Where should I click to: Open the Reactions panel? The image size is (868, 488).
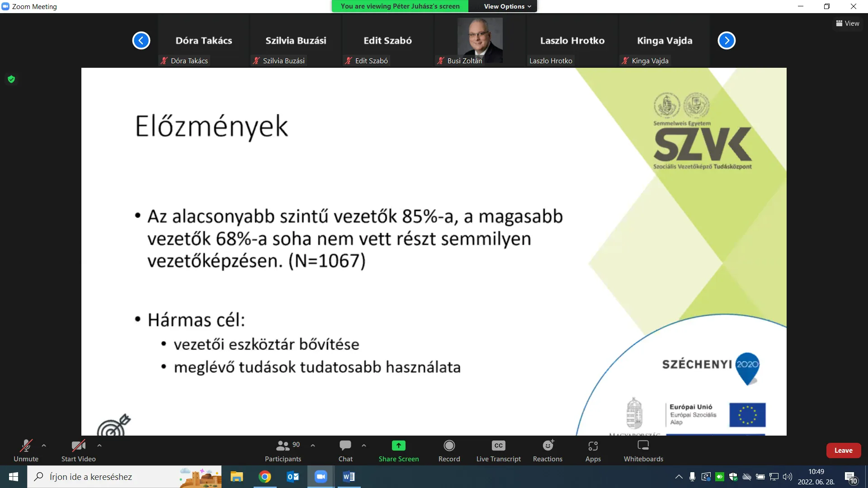[547, 450]
